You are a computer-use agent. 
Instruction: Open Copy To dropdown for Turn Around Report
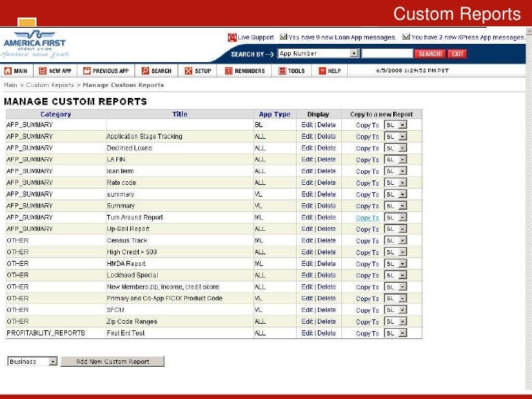(395, 218)
